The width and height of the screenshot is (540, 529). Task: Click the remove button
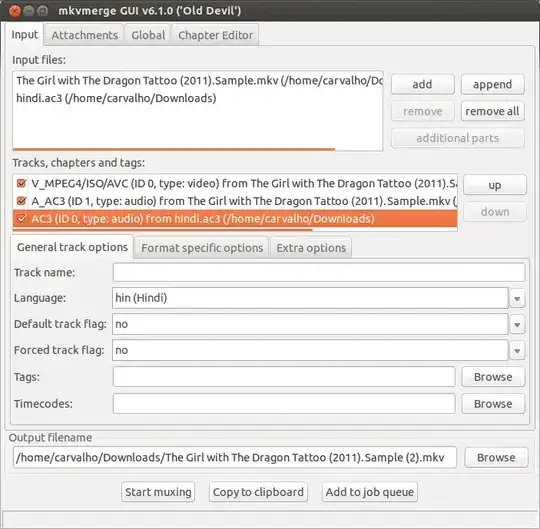pos(423,111)
